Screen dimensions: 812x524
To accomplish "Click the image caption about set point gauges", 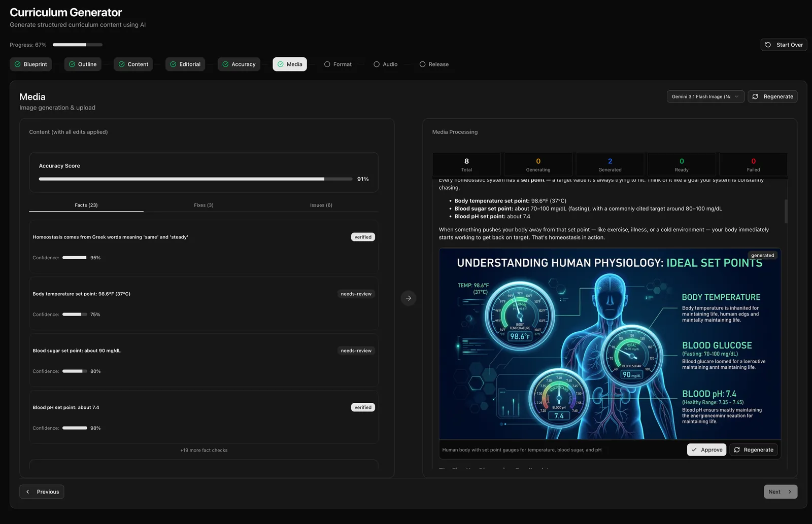I will (x=522, y=450).
